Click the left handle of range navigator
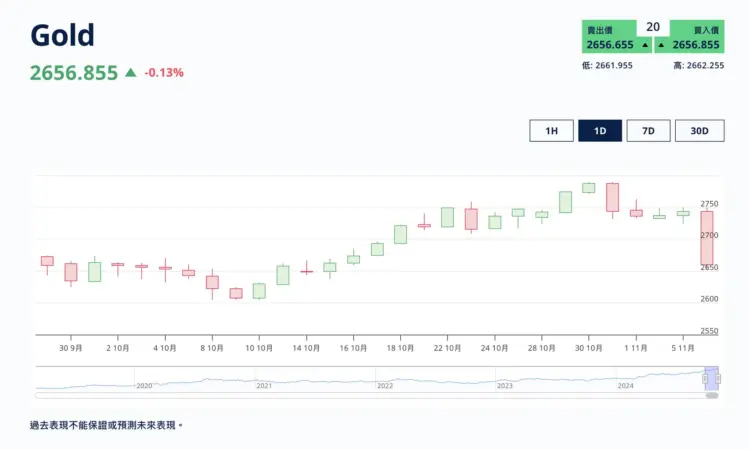The width and height of the screenshot is (750, 449). tap(705, 379)
